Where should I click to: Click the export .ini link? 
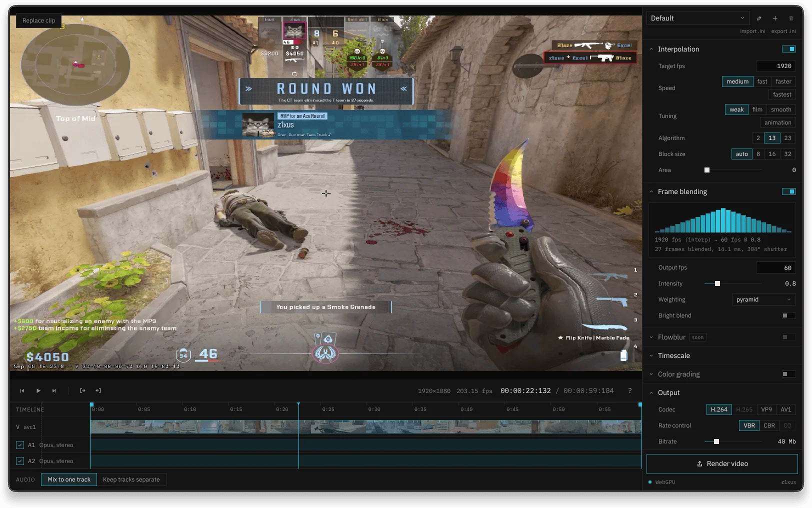point(783,31)
